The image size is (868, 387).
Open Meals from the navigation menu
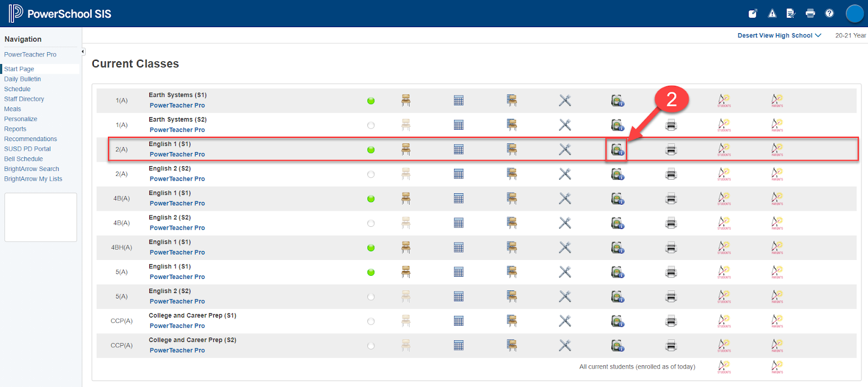12,109
